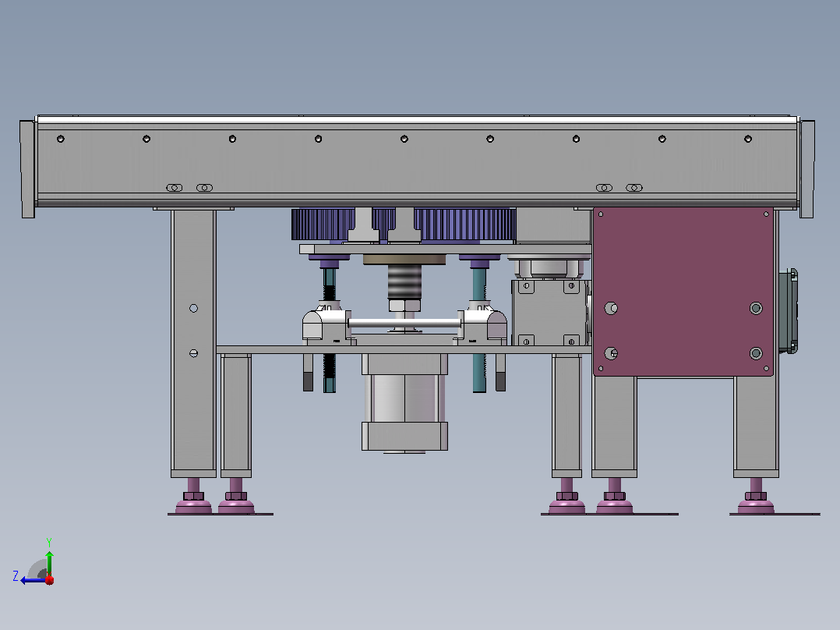Select the silver horizontal shaft between bearing blocks
This screenshot has height=630, width=840.
click(404, 323)
